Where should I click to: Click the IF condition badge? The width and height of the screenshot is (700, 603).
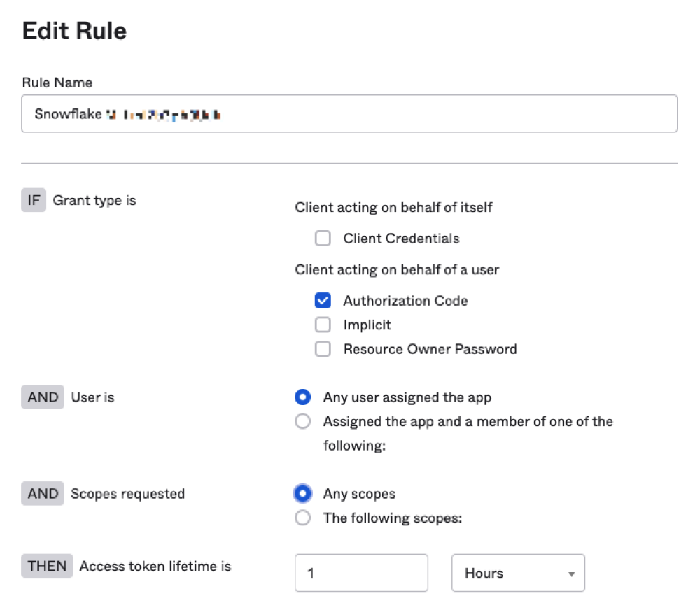coord(33,200)
